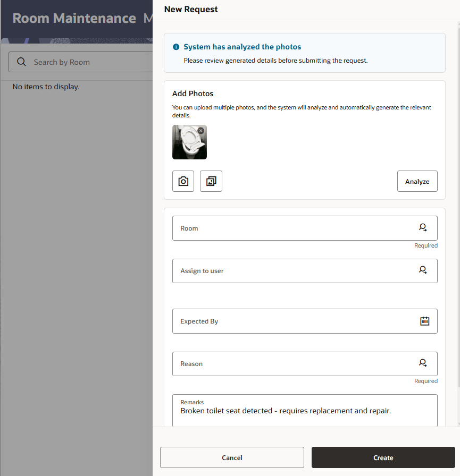
Task: Click Cancel to discard the request
Action: click(x=232, y=457)
